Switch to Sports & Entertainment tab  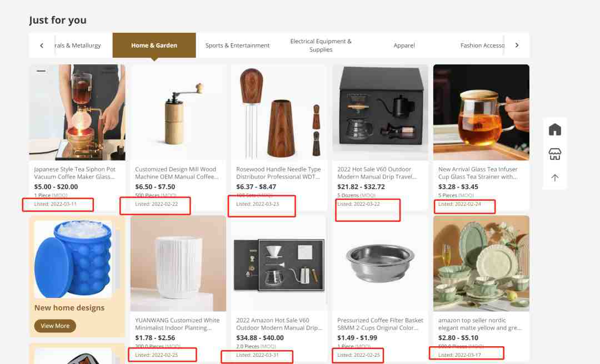coord(237,45)
